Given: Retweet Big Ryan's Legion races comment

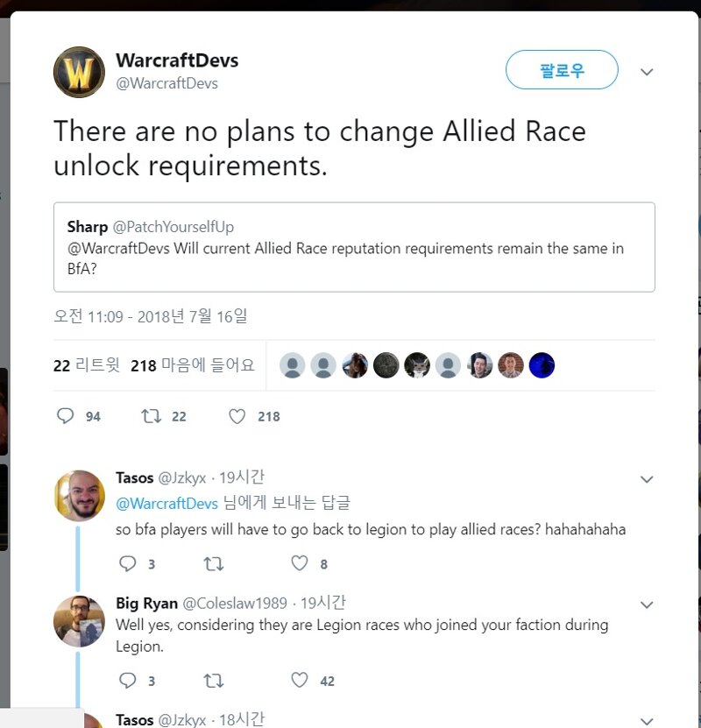Looking at the screenshot, I should point(214,681).
